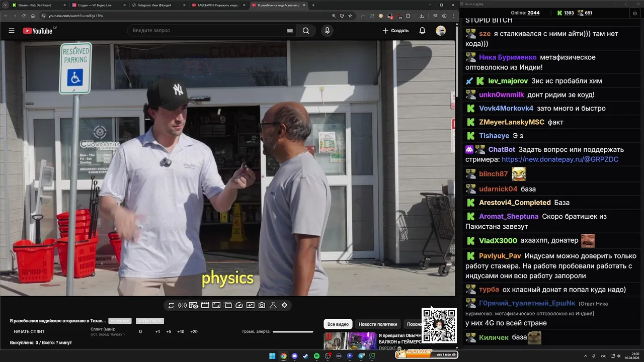
Task: Click the На аукцион button
Action: tap(120, 321)
